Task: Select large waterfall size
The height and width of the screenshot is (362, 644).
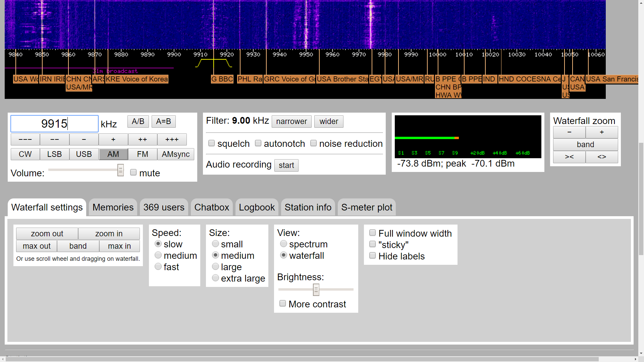Action: tap(216, 266)
